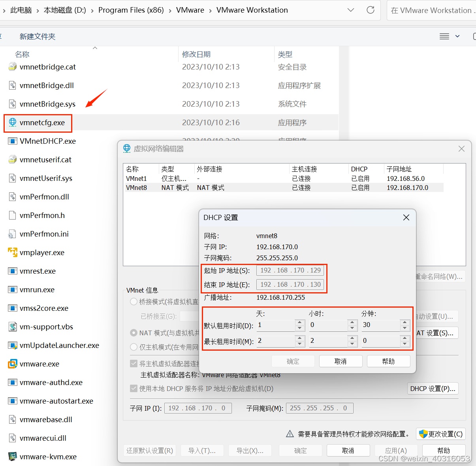Open the Explorer view layout options
Screen dimensions: 476x466
(444, 36)
